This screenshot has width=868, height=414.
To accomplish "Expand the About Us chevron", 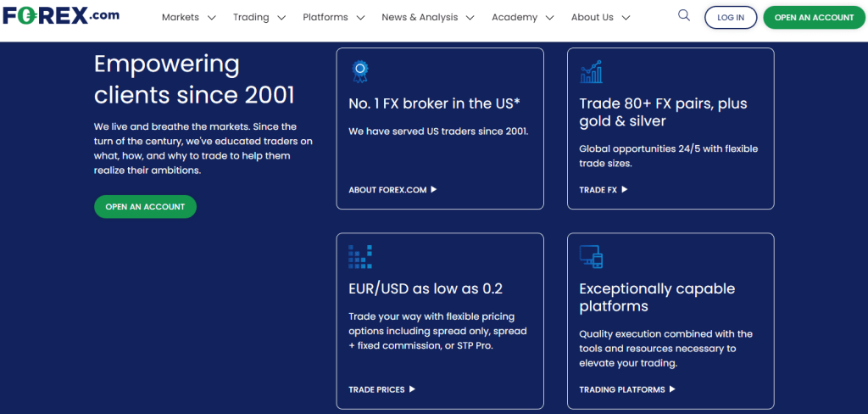I will click(626, 18).
